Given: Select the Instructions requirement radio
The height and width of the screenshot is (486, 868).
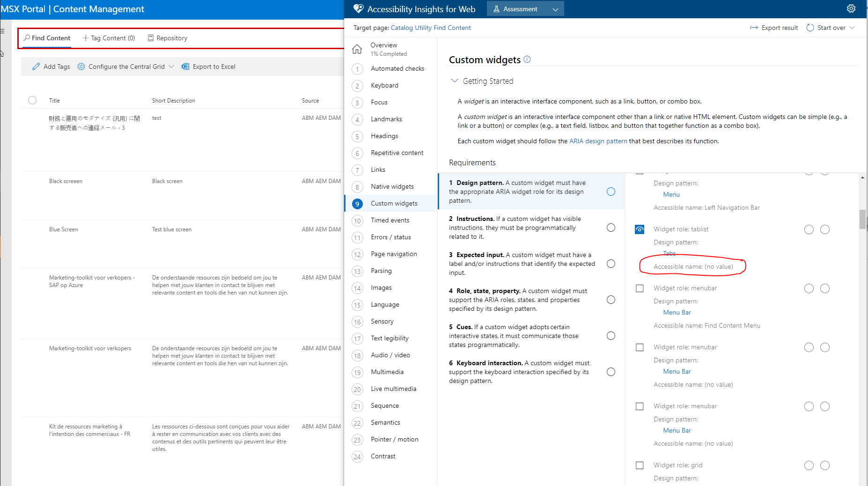Looking at the screenshot, I should click(611, 228).
